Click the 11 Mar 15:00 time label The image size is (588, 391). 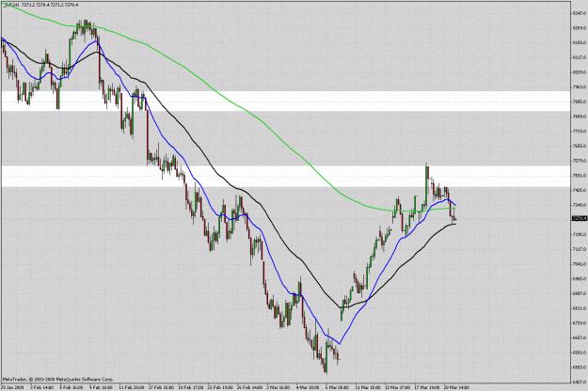pyautogui.click(x=368, y=387)
